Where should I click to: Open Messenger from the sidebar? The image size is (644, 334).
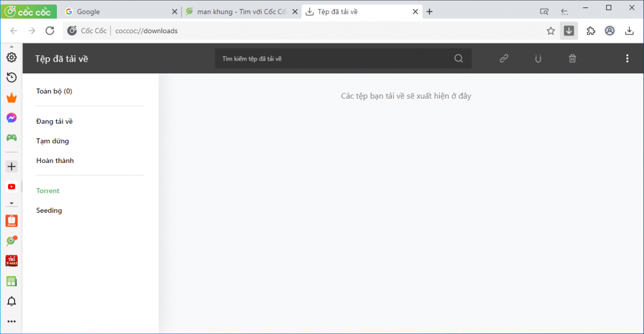[11, 117]
